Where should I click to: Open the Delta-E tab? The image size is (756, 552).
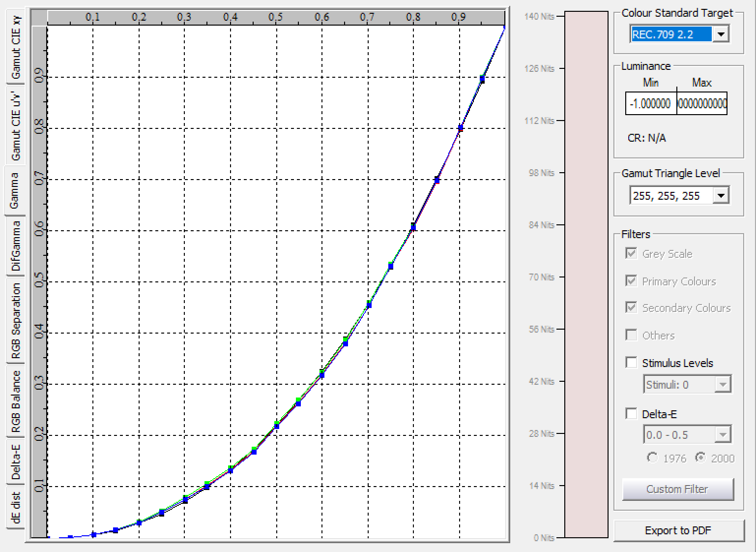(15, 461)
